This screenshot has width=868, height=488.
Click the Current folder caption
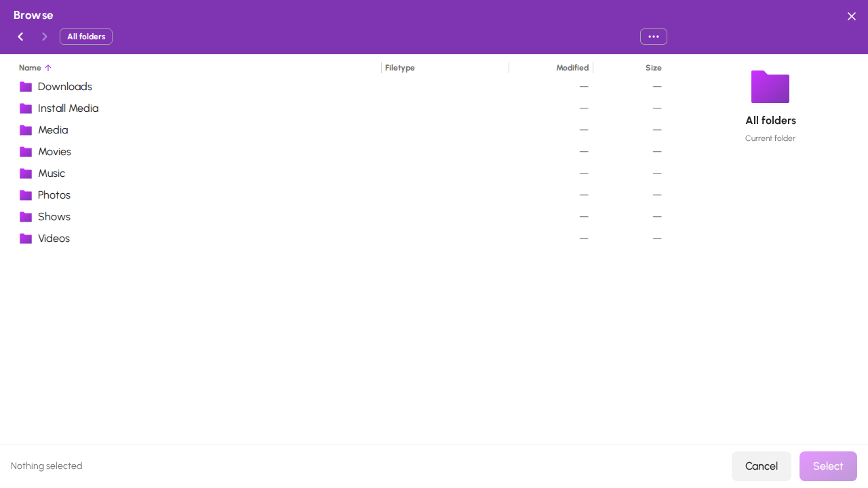770,138
